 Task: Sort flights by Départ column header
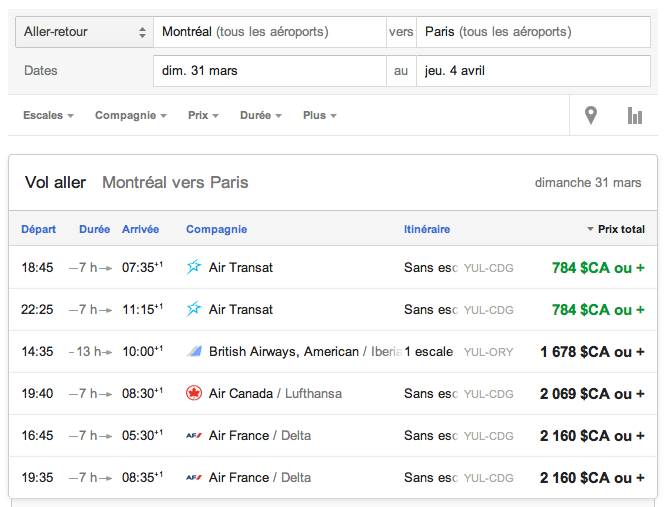coord(39,229)
